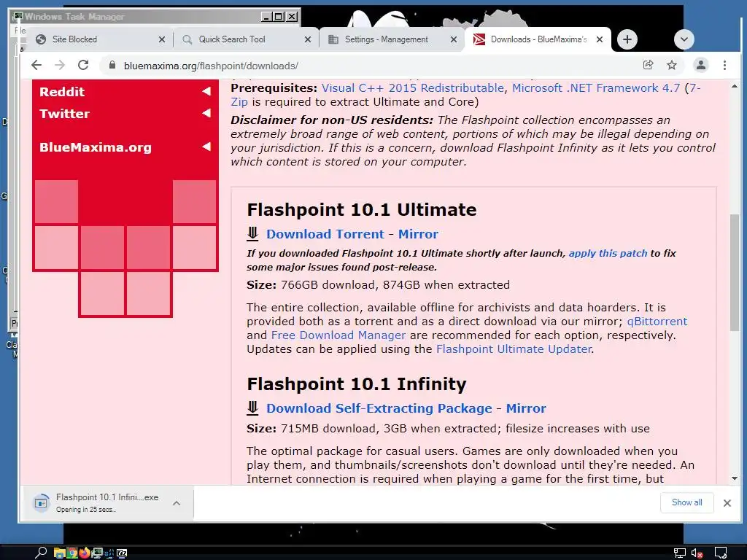The height and width of the screenshot is (560, 747).
Task: Click the muted volume tray icon
Action: (697, 553)
